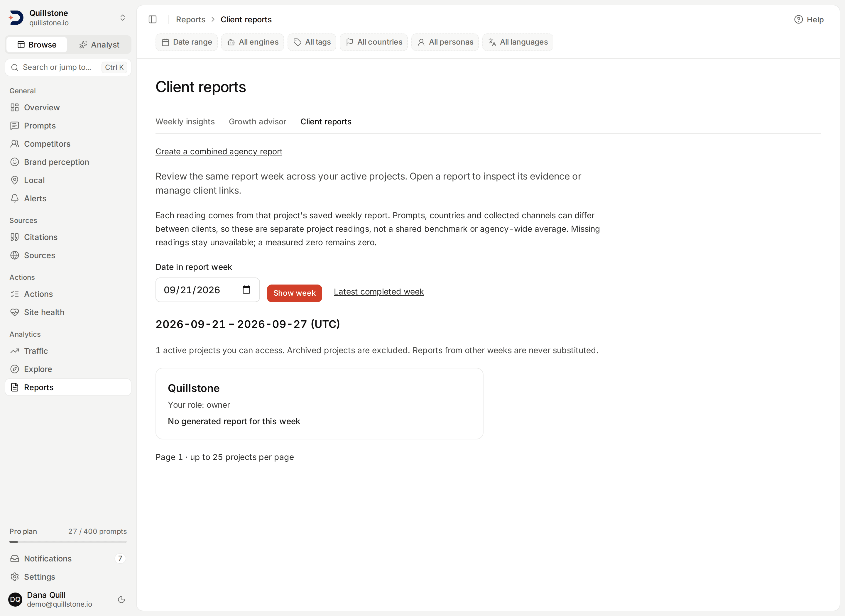Click the Quillstone logo icon
Screen dimensions: 845x616
pyautogui.click(x=16, y=18)
